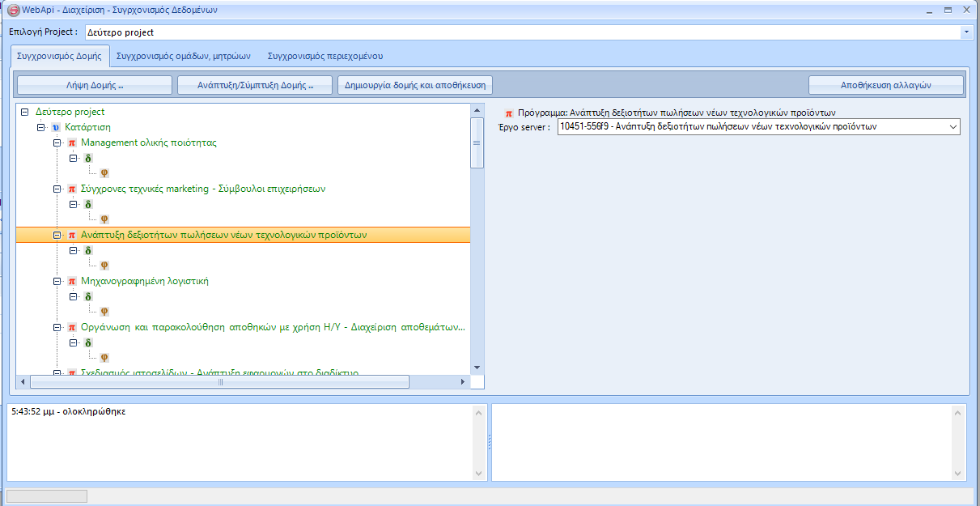Click the π icon beside Σύγχρονες τεχνικές marketing
This screenshot has width=980, height=506.
(x=72, y=189)
